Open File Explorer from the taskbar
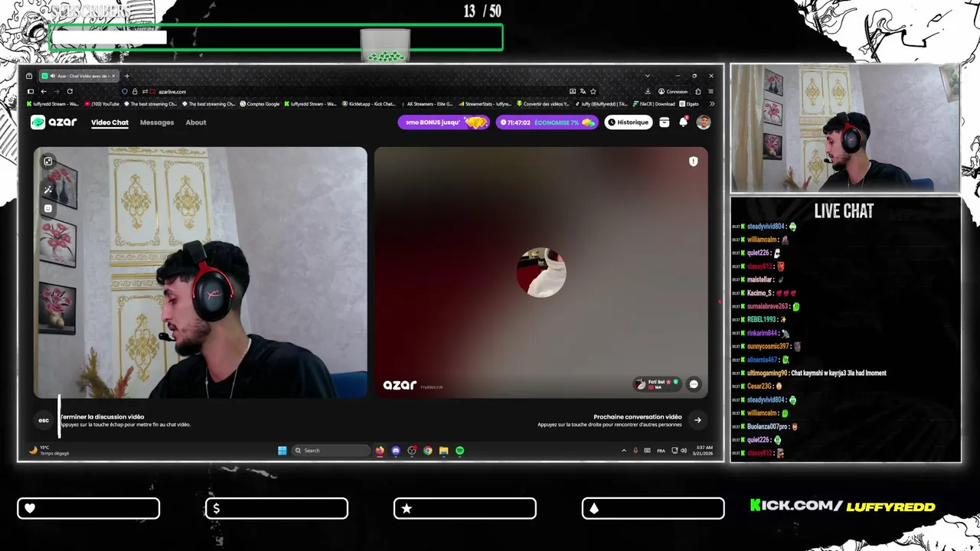The image size is (980, 551). tap(443, 451)
